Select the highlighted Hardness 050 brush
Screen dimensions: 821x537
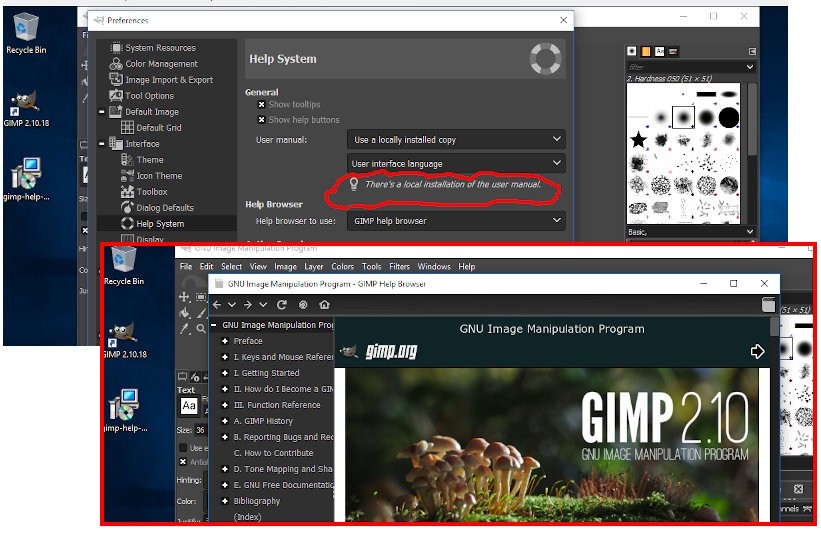pyautogui.click(x=683, y=118)
